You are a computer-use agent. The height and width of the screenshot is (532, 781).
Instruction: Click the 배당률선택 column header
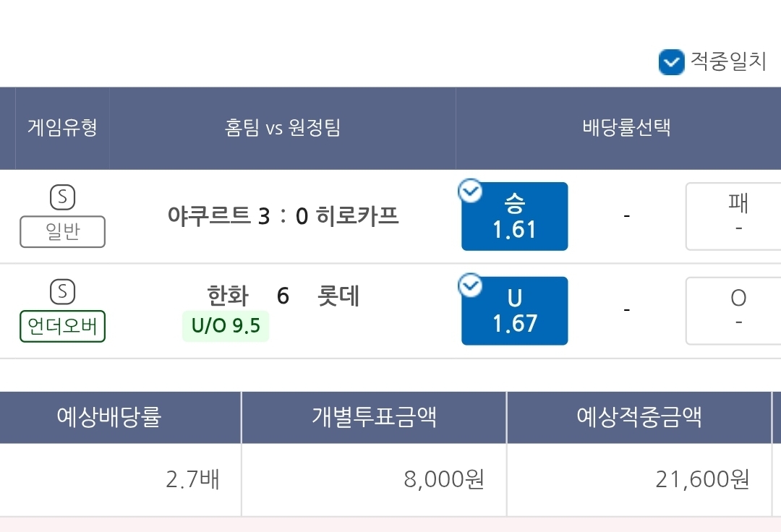pyautogui.click(x=626, y=128)
